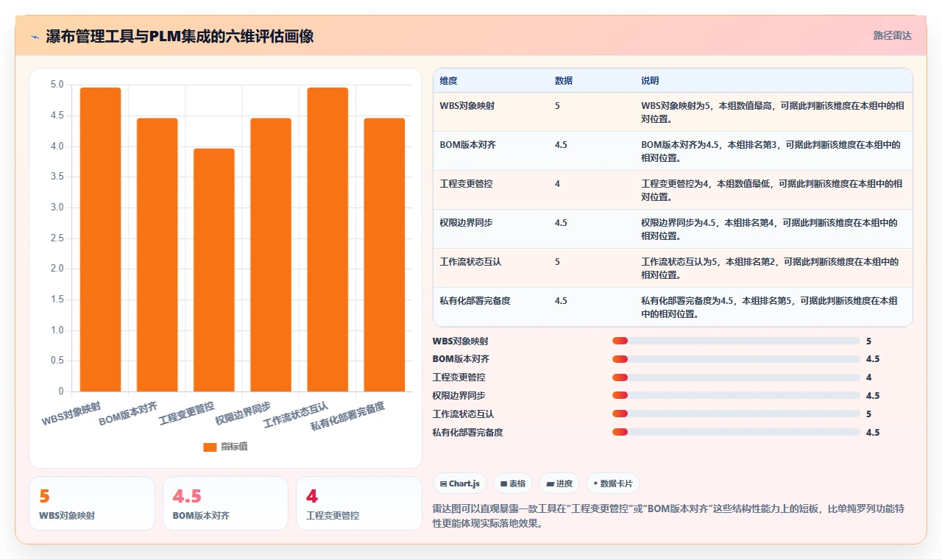Click the BOM版本对齐 progress bar
The width and height of the screenshot is (942, 560).
point(736,359)
